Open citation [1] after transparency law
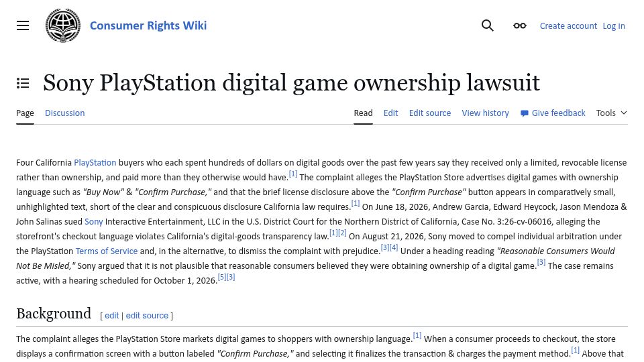The image size is (644, 362). click(x=333, y=233)
